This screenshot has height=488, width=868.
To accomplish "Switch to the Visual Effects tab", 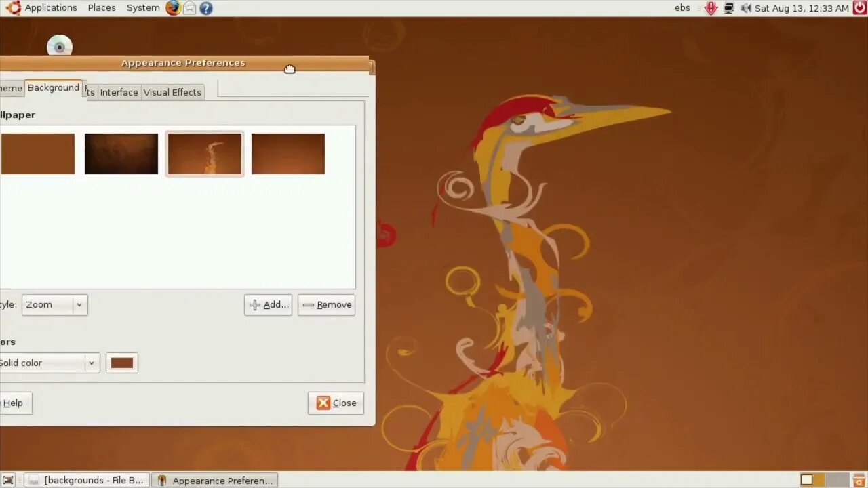I will coord(172,92).
